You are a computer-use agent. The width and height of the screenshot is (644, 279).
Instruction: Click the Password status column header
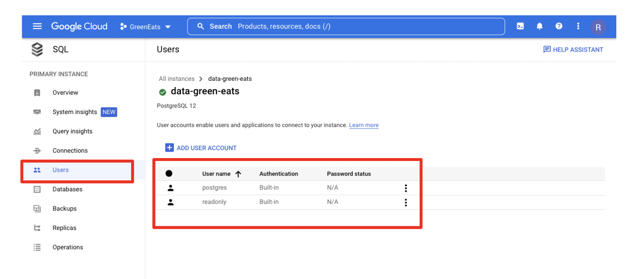tap(349, 174)
